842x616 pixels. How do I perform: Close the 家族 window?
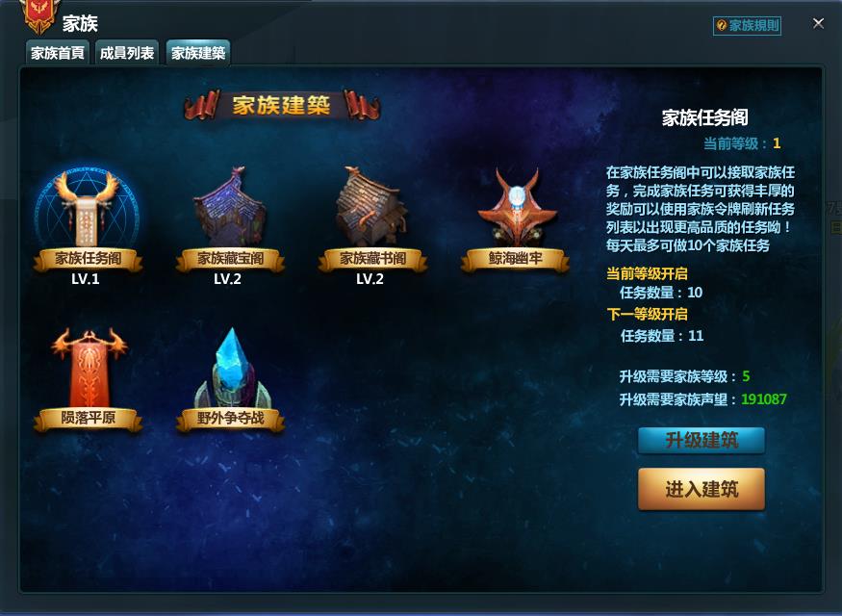coord(818,24)
